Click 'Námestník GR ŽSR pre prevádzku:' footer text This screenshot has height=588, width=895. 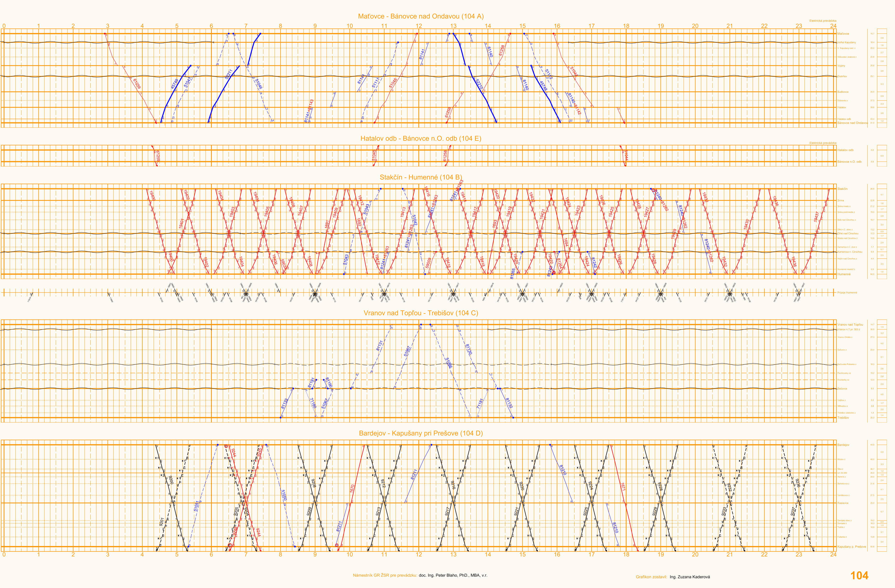coord(385,575)
